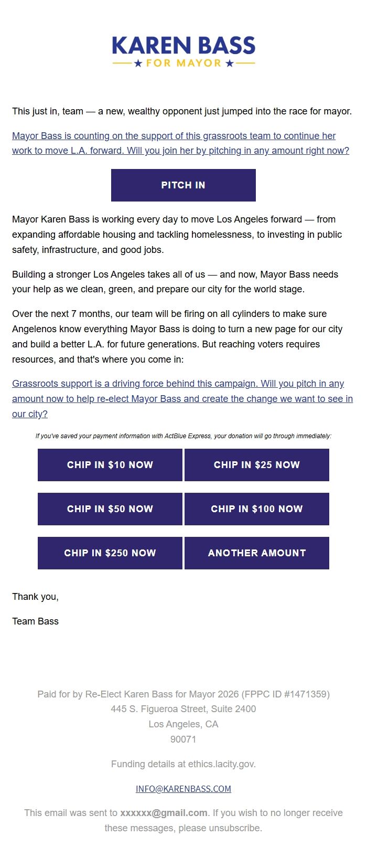367x868 pixels.
Task: Click the Karen Bass campaign logo name
Action: (x=183, y=46)
